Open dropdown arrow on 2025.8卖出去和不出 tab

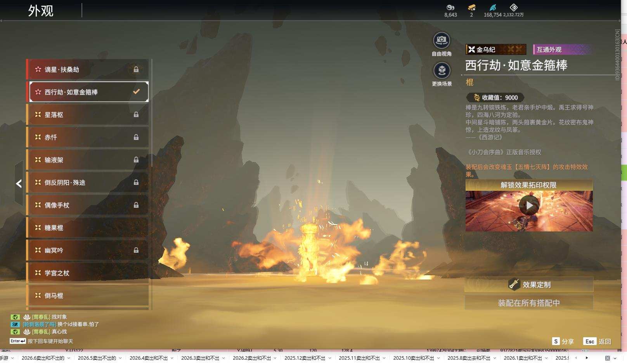click(x=495, y=358)
